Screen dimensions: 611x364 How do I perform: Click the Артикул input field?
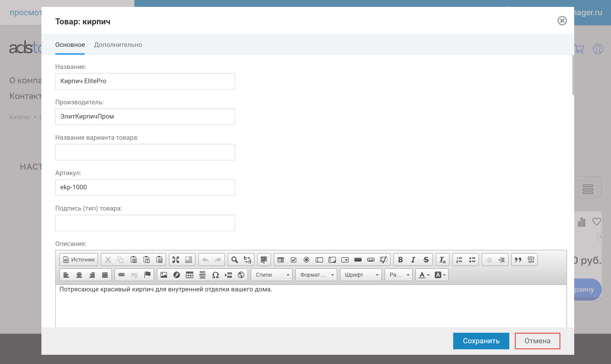pyautogui.click(x=145, y=187)
